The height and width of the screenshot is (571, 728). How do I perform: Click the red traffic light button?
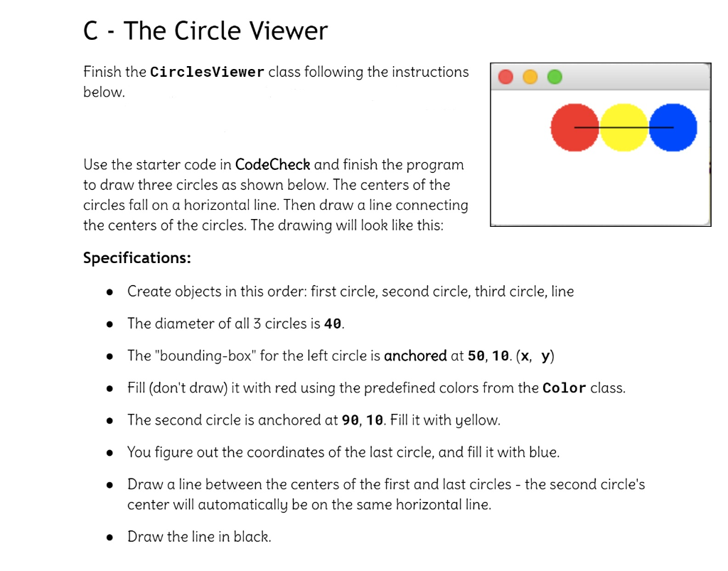(505, 77)
